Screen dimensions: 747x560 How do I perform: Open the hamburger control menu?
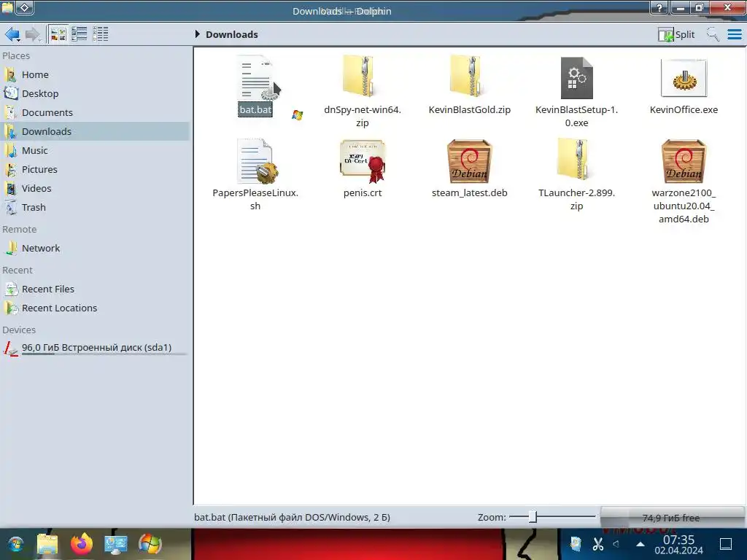coord(735,34)
